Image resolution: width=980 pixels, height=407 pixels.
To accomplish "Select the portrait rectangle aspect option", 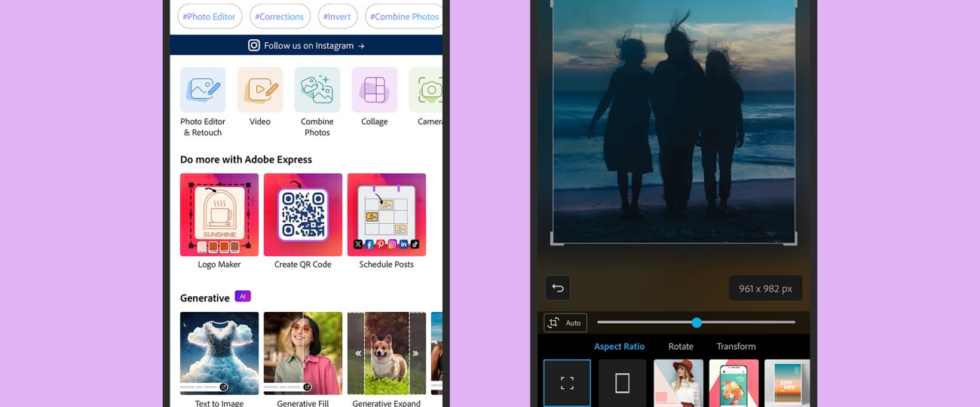I will tap(623, 383).
